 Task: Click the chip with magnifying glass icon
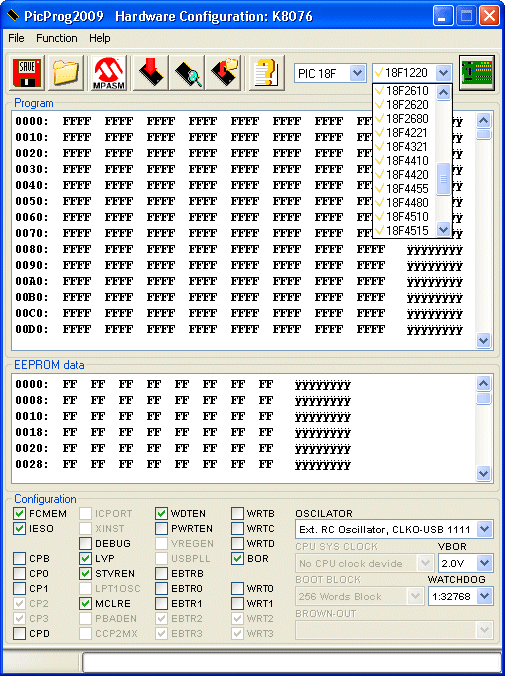(187, 73)
